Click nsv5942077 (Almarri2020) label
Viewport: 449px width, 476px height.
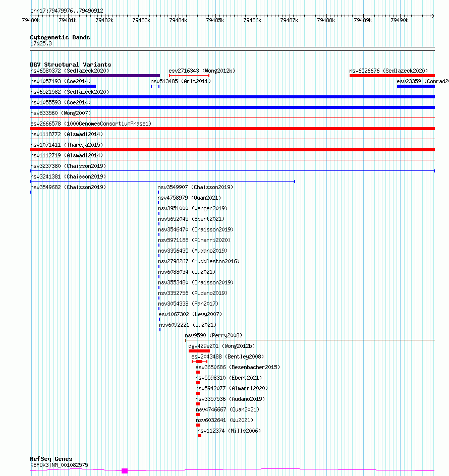(232, 389)
